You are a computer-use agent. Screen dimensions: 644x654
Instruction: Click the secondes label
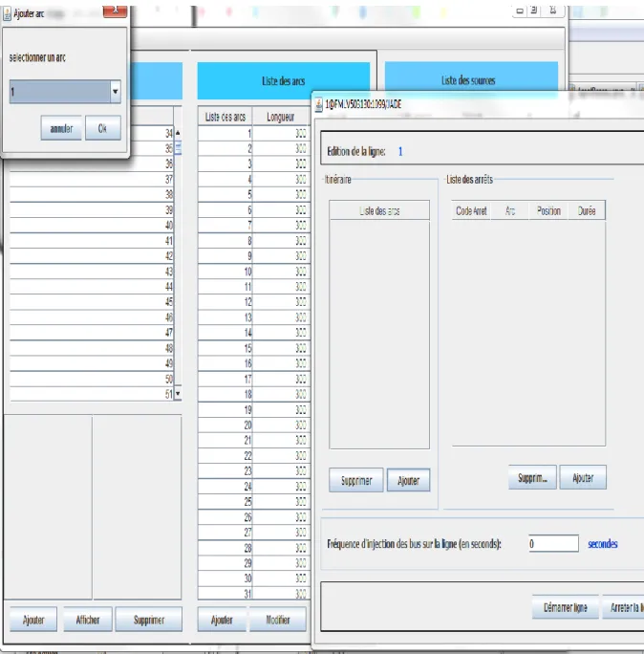603,543
